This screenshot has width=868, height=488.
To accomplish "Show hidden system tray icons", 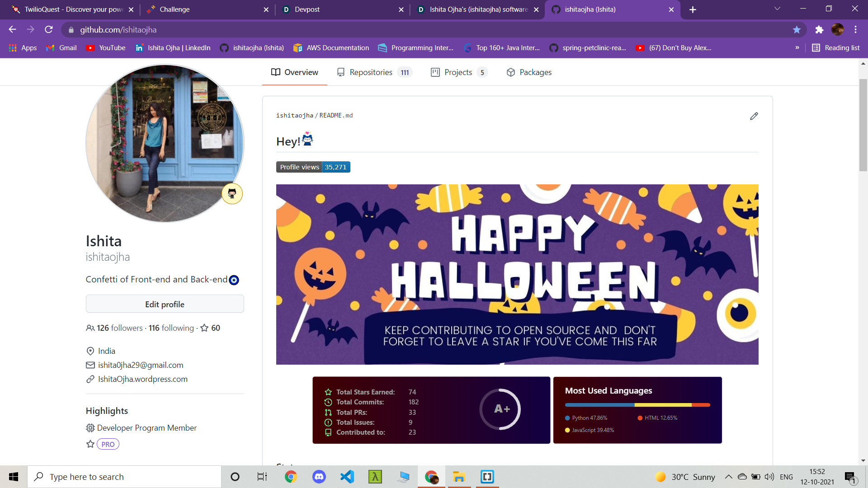I will tap(728, 477).
